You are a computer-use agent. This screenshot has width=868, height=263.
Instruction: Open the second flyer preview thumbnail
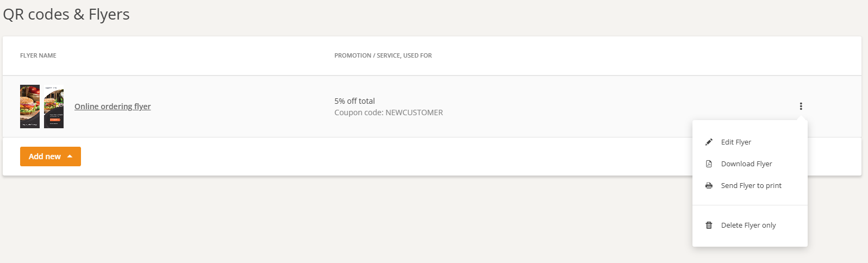[x=54, y=107]
